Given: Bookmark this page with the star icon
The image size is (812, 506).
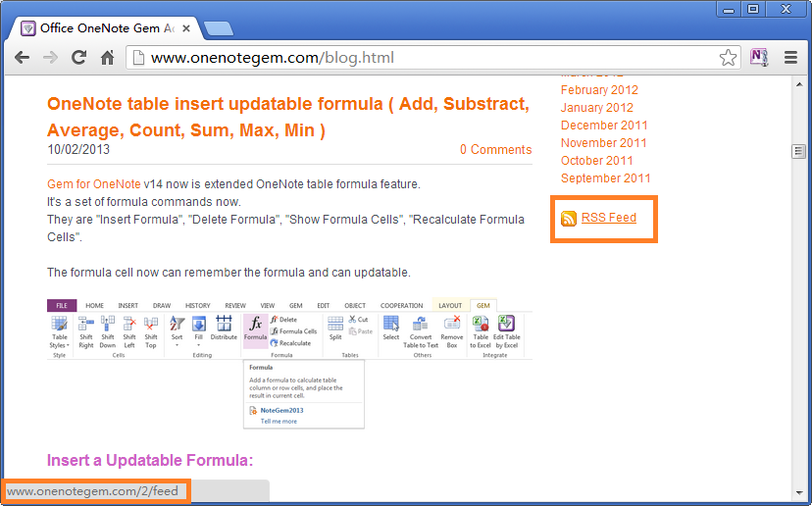Looking at the screenshot, I should [728, 58].
